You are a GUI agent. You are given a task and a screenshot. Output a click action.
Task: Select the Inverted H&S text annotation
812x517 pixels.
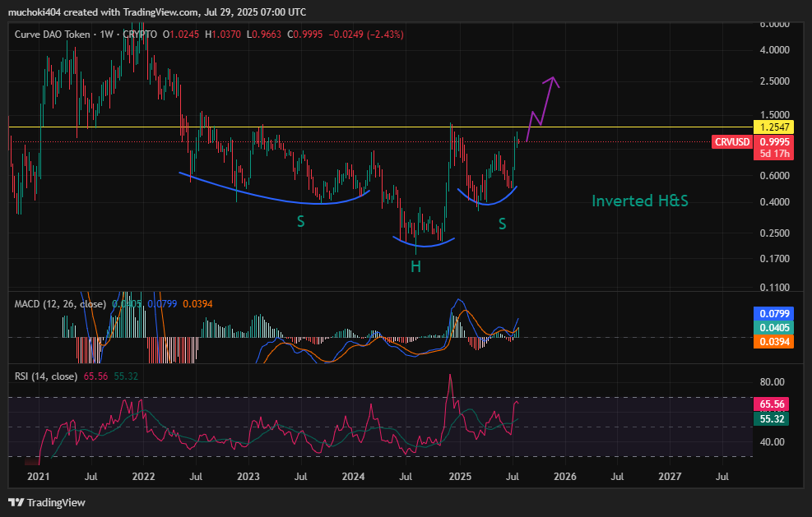(x=640, y=201)
